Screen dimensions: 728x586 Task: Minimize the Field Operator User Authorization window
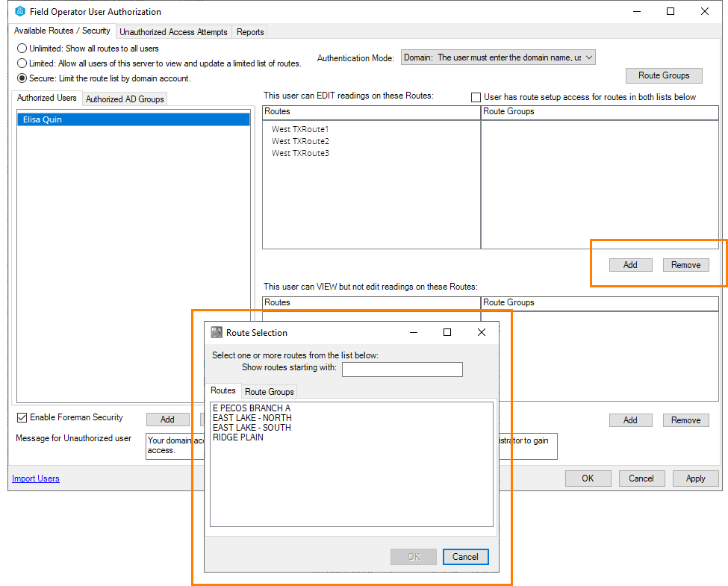637,11
